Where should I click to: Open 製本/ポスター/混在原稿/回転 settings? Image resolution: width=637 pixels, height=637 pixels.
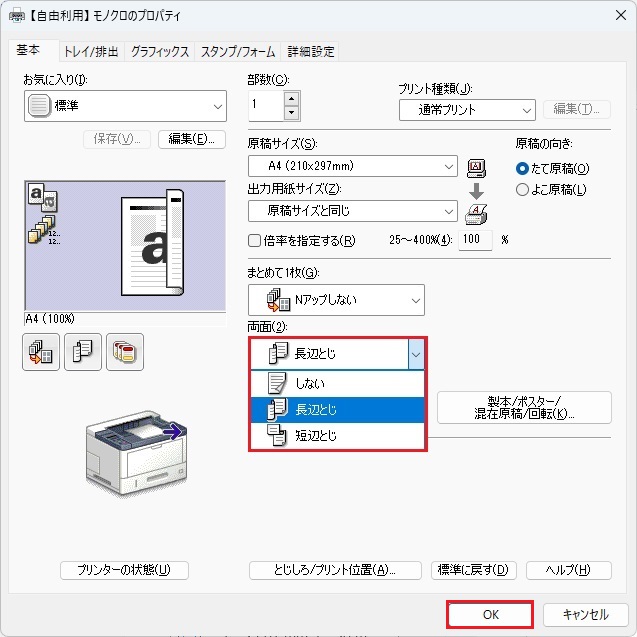coord(524,407)
